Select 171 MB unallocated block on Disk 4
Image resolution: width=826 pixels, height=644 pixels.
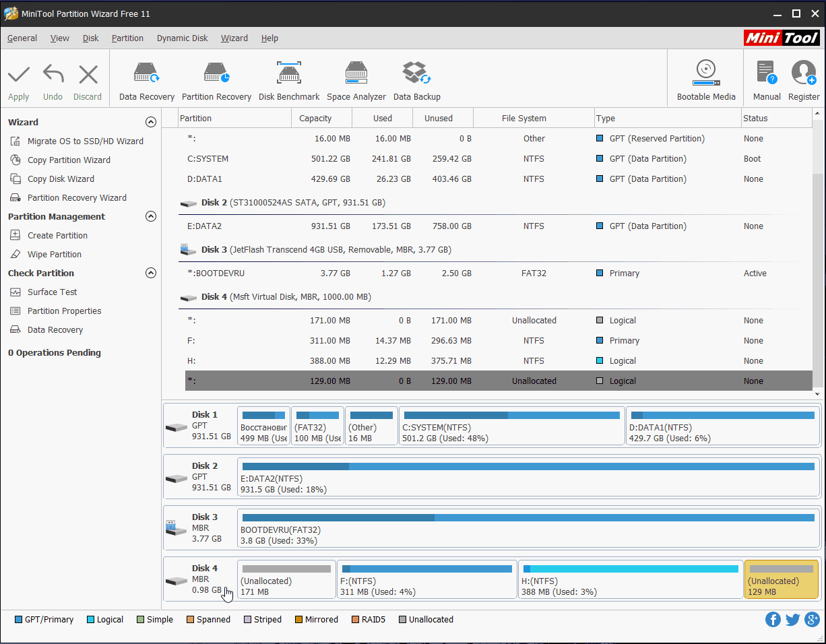(x=286, y=579)
